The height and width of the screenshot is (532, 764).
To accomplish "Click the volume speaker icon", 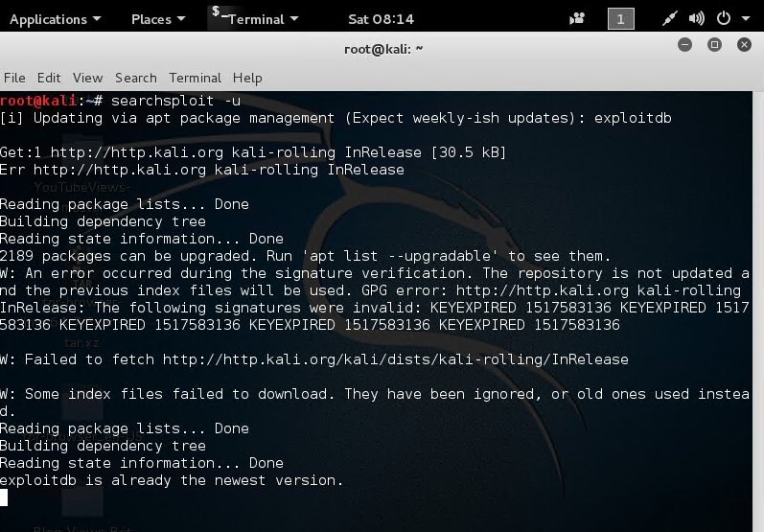I will coord(696,19).
